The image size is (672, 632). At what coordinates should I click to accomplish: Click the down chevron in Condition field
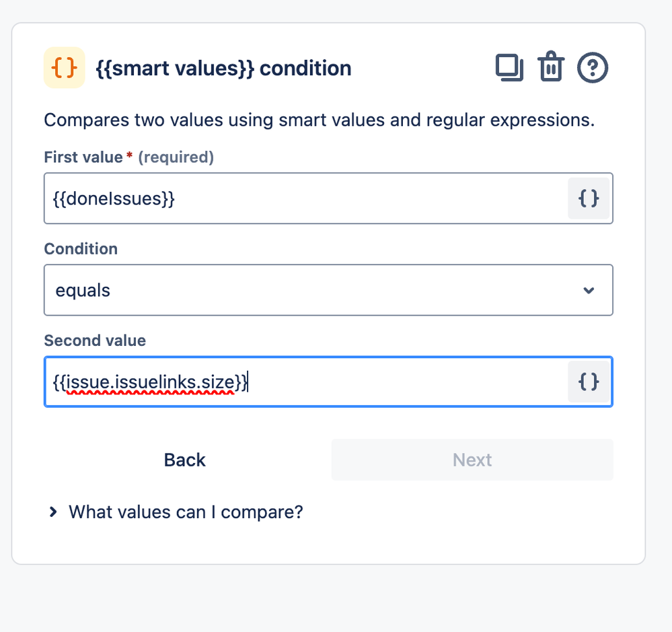[589, 290]
